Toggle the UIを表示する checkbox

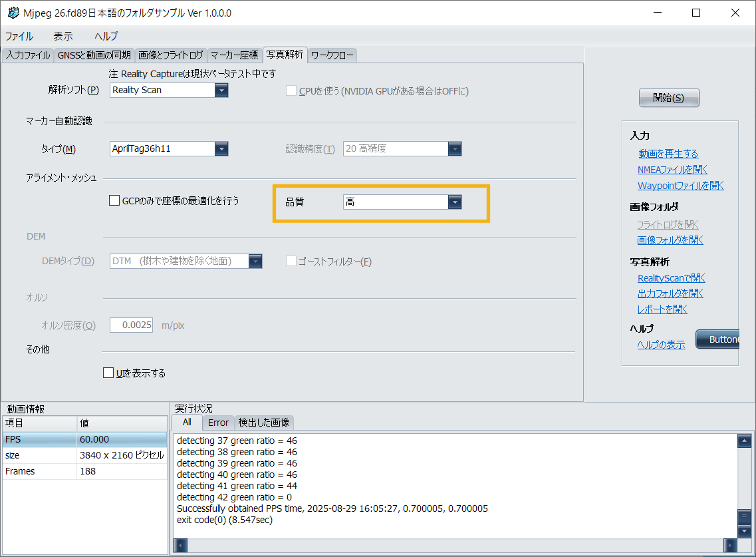tap(108, 373)
